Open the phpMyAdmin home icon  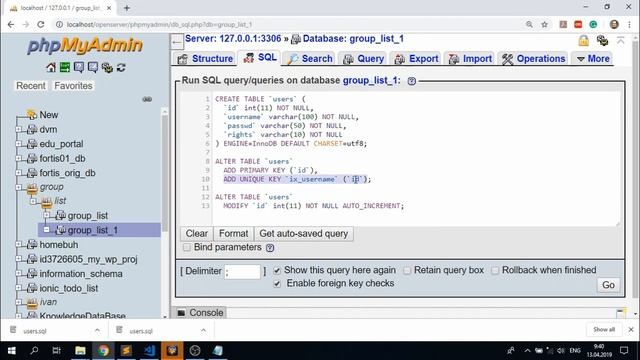click(51, 67)
